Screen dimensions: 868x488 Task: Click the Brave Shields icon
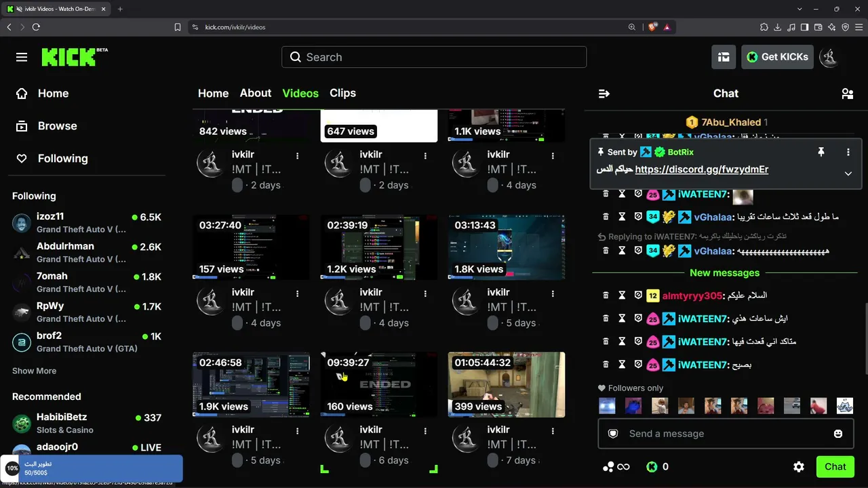652,27
